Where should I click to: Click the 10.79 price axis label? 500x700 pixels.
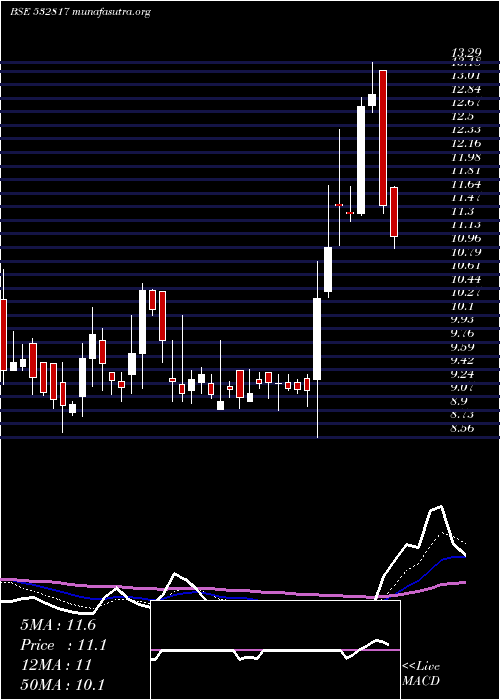pyautogui.click(x=467, y=252)
